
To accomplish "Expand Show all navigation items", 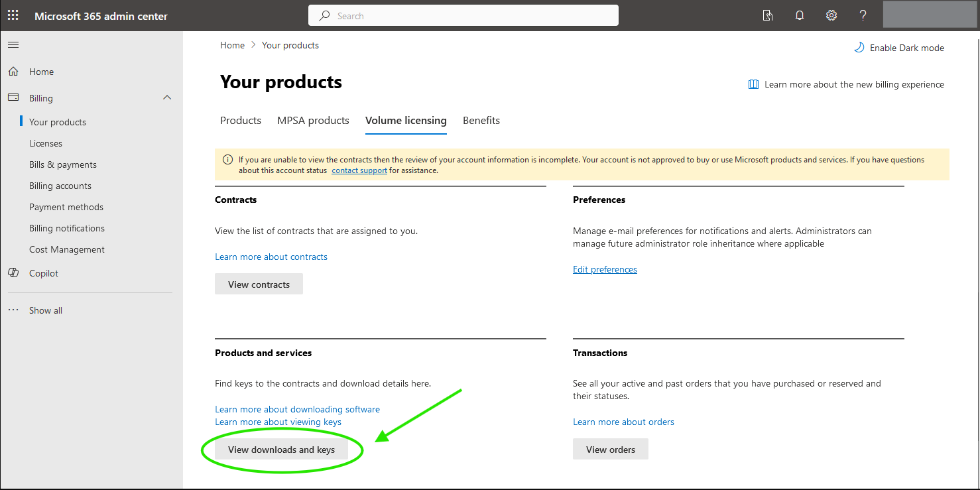I will pos(45,310).
